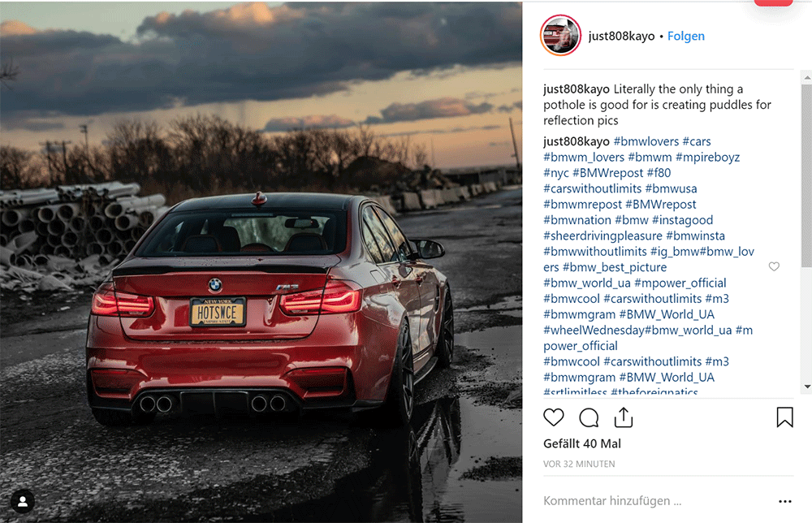
Task: Open the #nyc hashtag
Action: click(555, 173)
